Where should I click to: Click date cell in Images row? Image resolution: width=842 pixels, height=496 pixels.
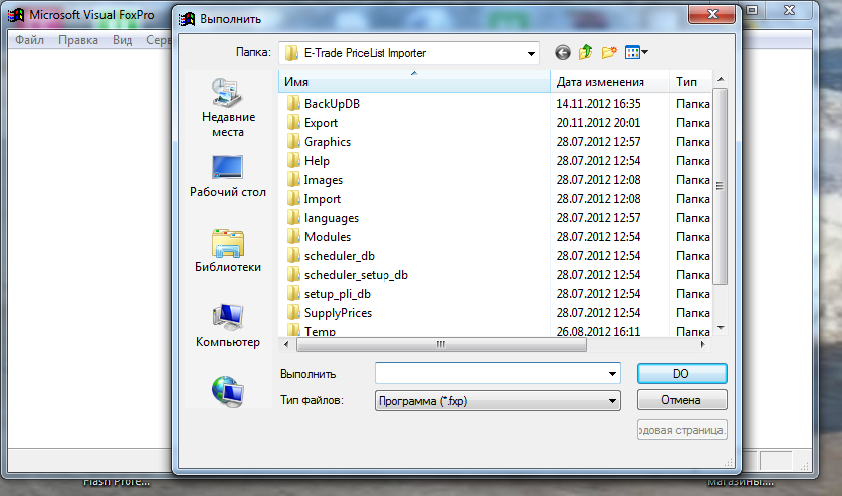[x=598, y=180]
